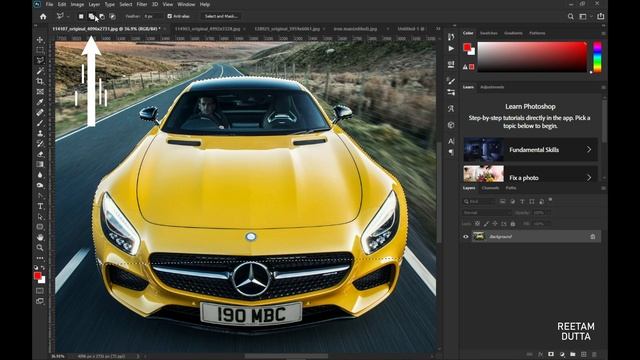Open the Search icon at top right

tap(571, 16)
